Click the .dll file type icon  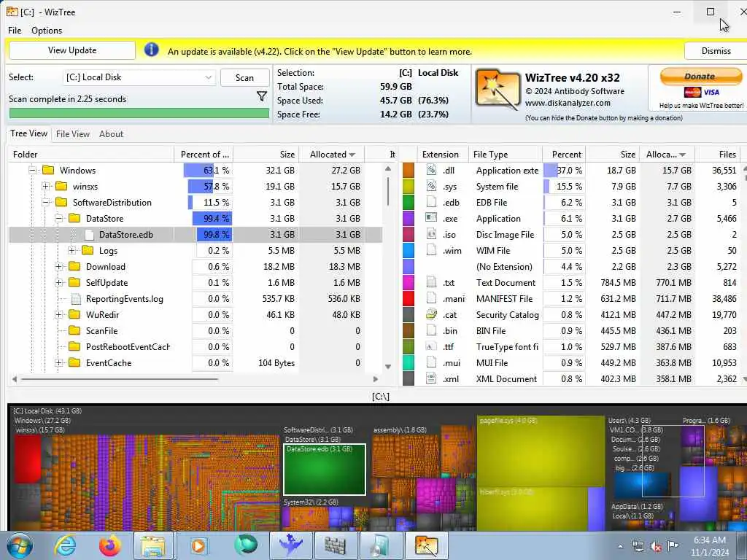pyautogui.click(x=431, y=170)
